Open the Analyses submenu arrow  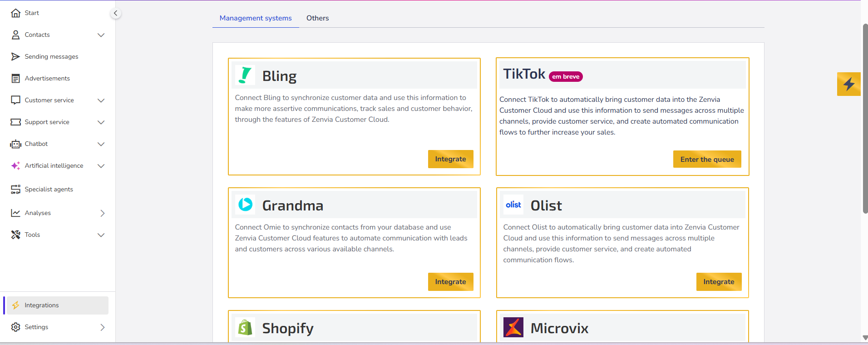pyautogui.click(x=103, y=213)
